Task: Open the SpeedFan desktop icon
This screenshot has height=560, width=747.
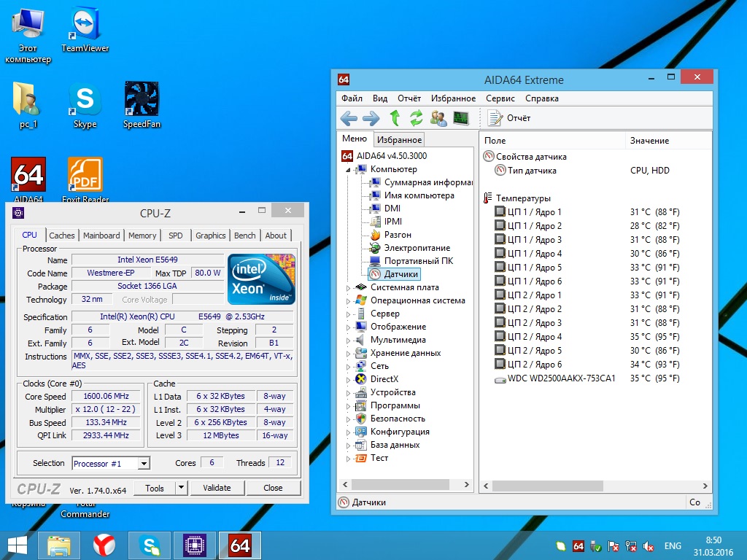Action: pyautogui.click(x=142, y=105)
